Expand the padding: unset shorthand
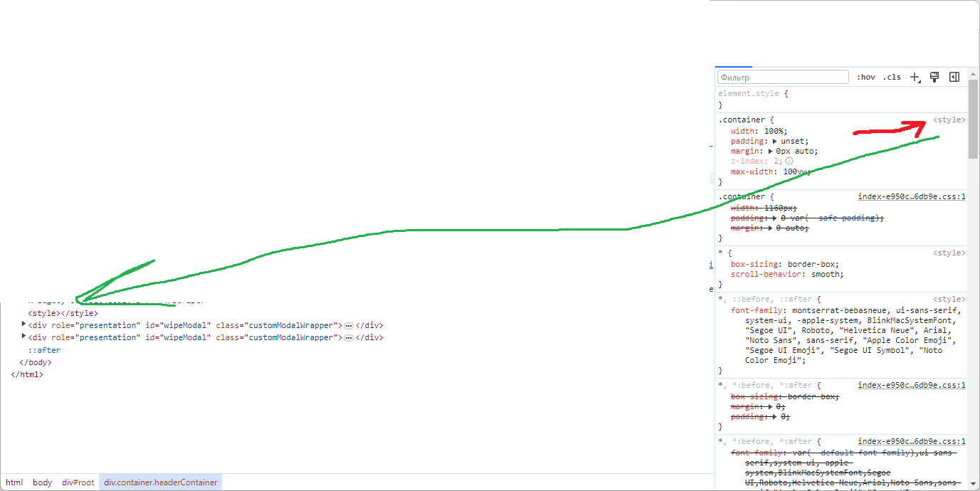Image resolution: width=980 pixels, height=491 pixels. [x=775, y=141]
